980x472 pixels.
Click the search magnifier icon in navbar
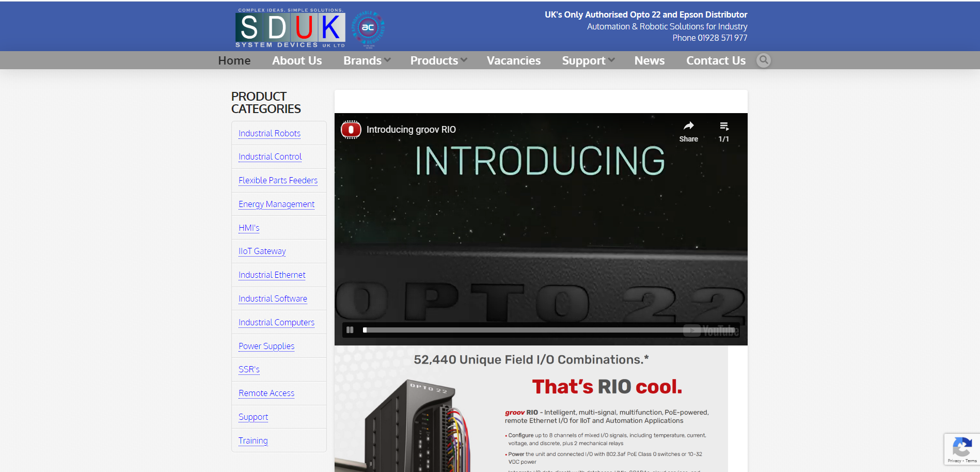click(763, 60)
